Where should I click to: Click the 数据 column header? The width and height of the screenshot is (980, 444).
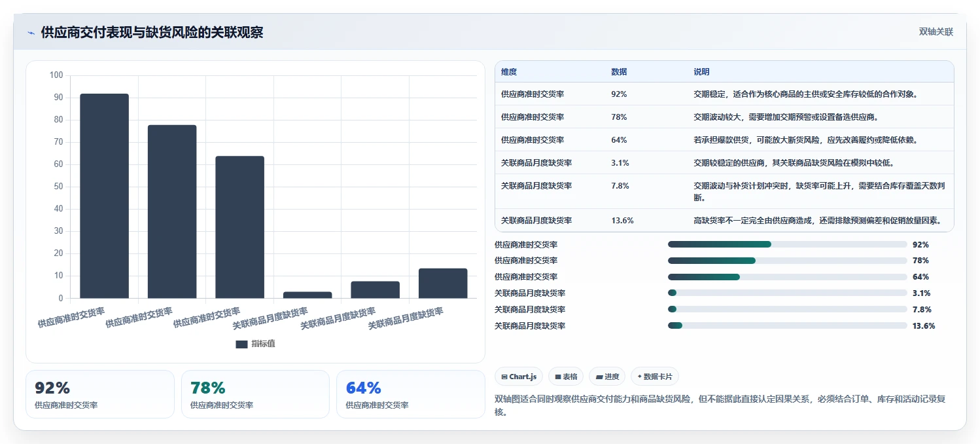[619, 72]
